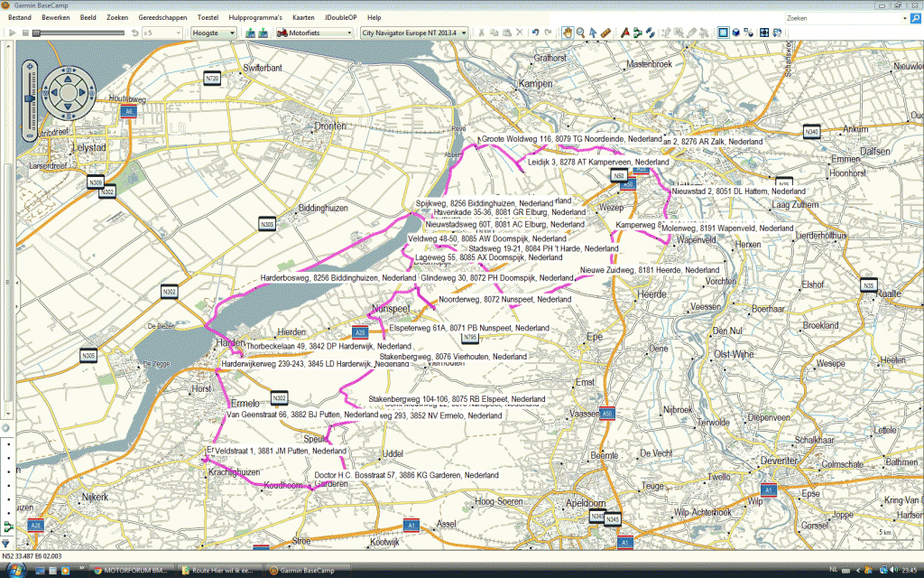924x578 pixels.
Task: Click the send to device icon
Action: click(251, 33)
